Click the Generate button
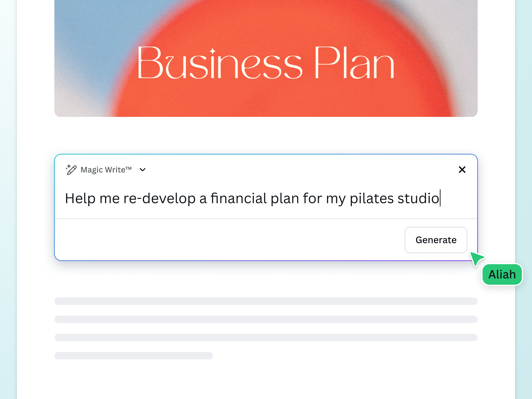This screenshot has height=399, width=532. (x=436, y=240)
